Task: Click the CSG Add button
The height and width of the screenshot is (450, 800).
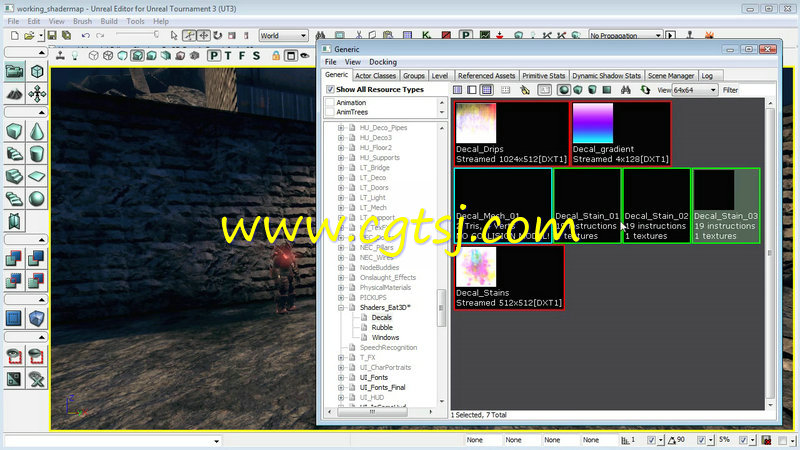Action: (14, 258)
